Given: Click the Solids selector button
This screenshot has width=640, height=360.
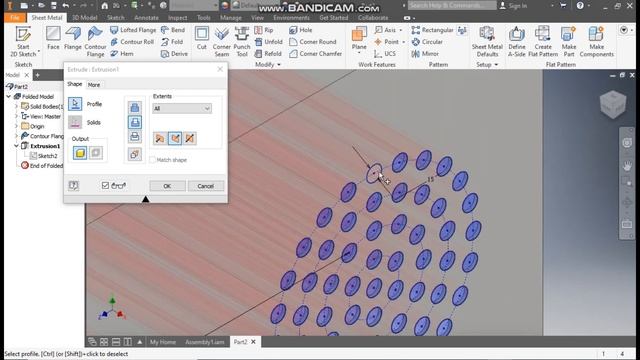Looking at the screenshot, I should pos(75,122).
